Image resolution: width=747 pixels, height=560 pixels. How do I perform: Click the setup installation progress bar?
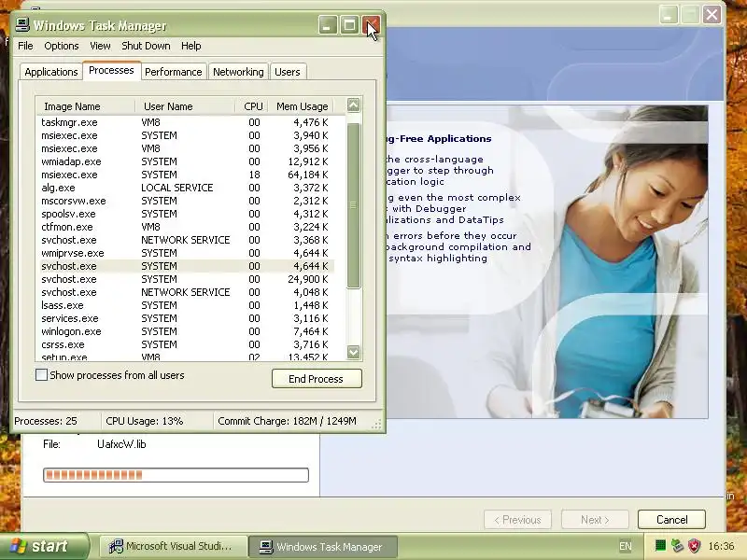pyautogui.click(x=176, y=475)
